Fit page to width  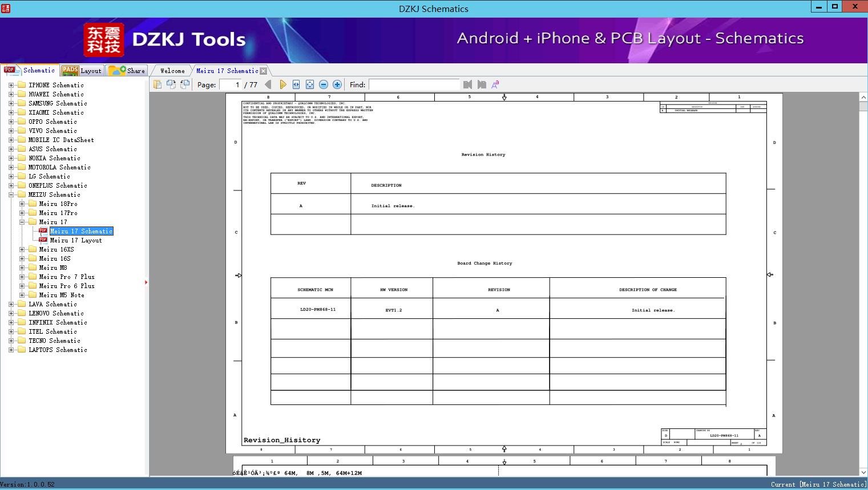296,84
